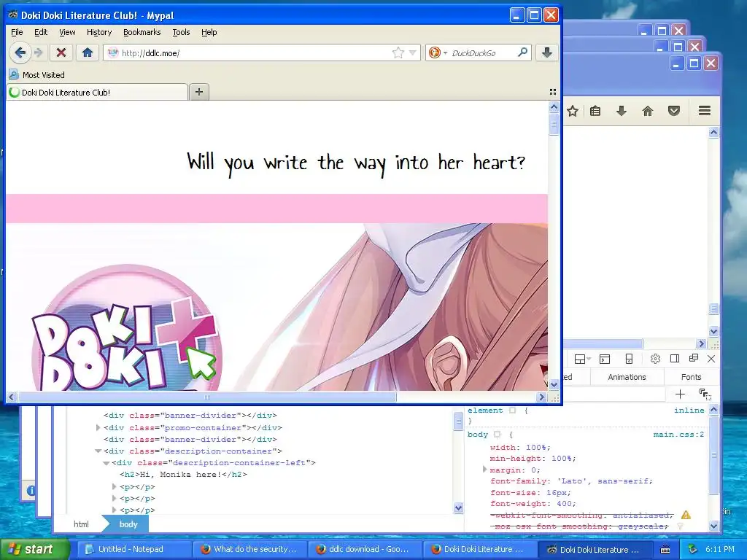Viewport: 747px width, 560px height.
Task: Dock devtools to side icon
Action: pos(675,359)
